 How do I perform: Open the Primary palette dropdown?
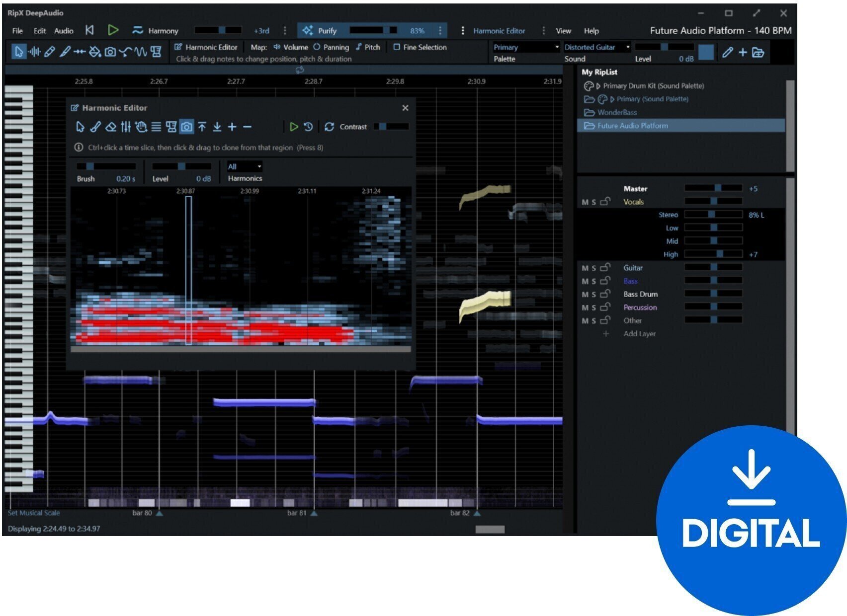526,47
